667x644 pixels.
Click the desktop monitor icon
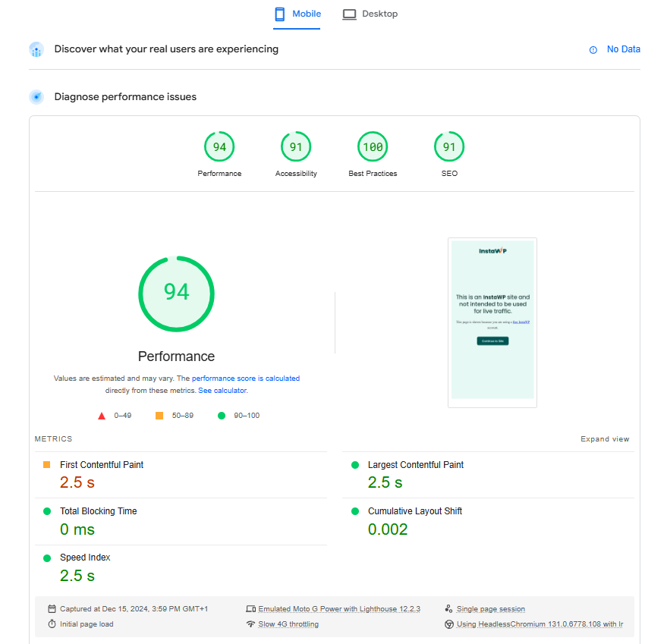(349, 14)
